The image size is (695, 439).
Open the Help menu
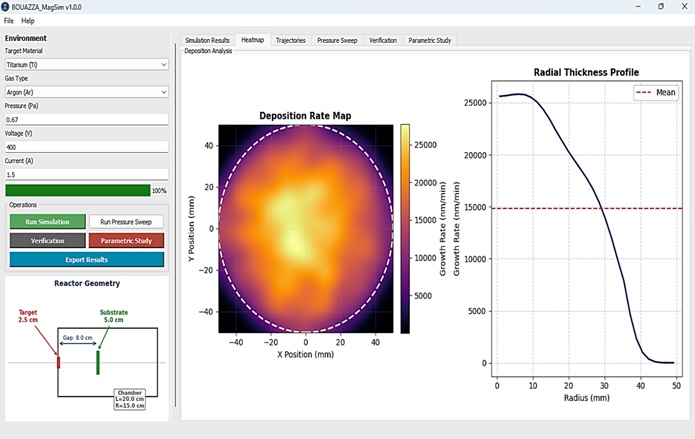pos(27,21)
